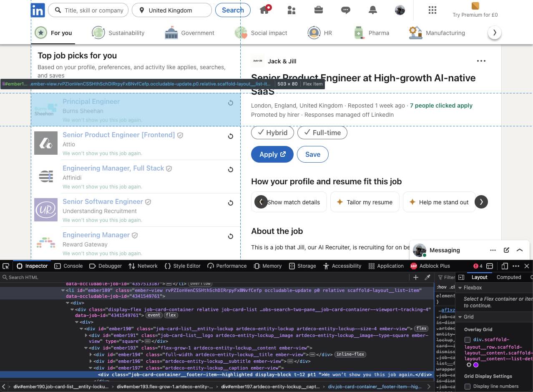Click the chevron to reveal more job tabs
This screenshot has width=533, height=392.
tap(495, 32)
